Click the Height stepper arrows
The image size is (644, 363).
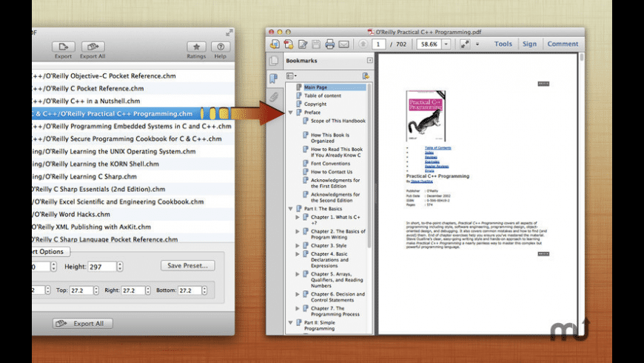pos(119,267)
